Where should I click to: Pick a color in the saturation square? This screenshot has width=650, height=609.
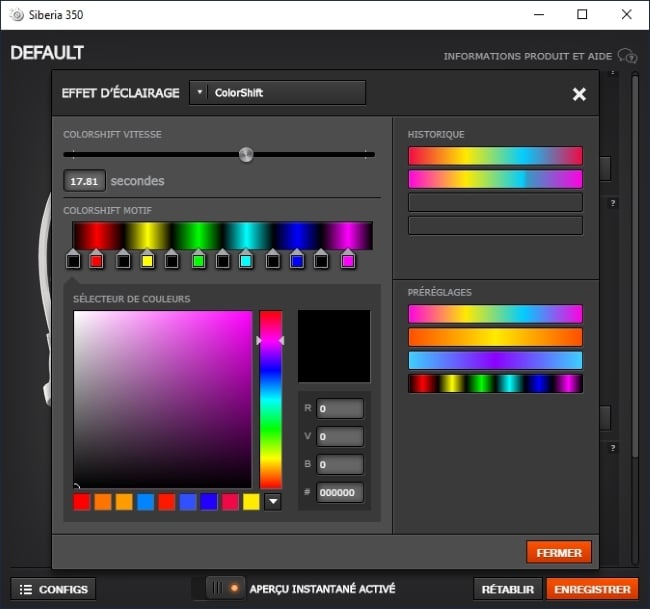click(x=162, y=399)
